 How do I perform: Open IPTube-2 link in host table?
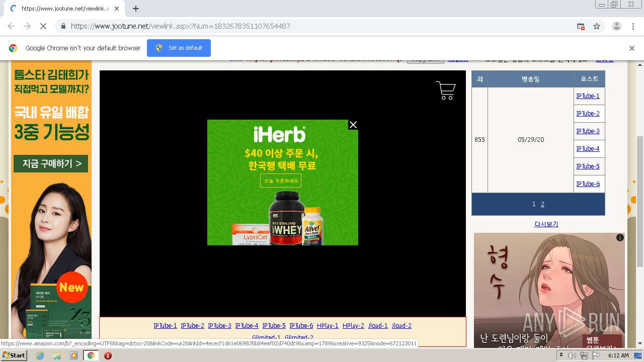tap(588, 114)
